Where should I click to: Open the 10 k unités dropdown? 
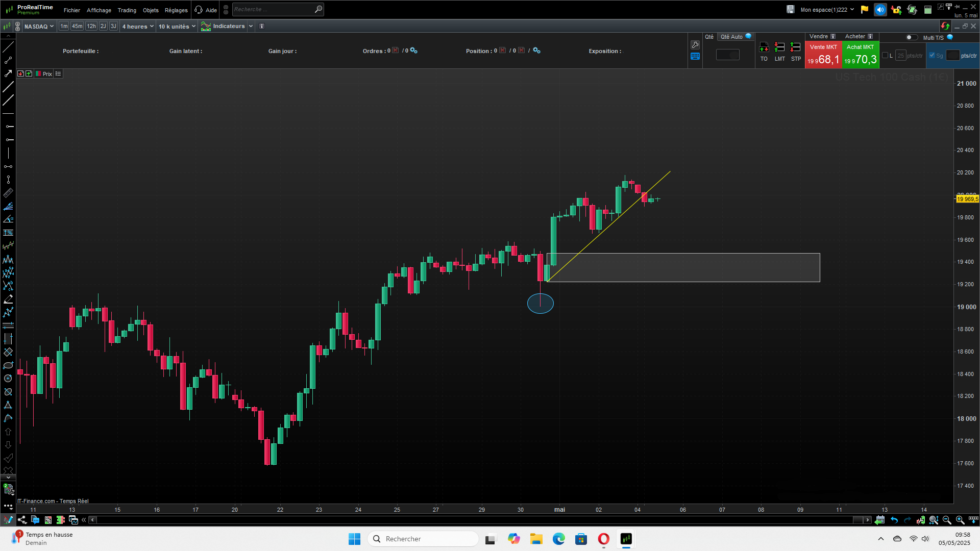click(x=177, y=27)
